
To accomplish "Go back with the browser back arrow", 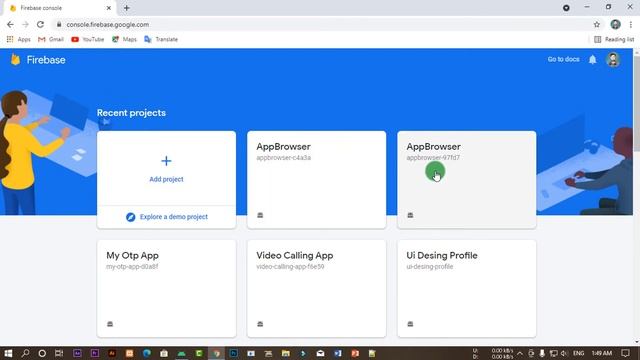I will (x=10, y=24).
